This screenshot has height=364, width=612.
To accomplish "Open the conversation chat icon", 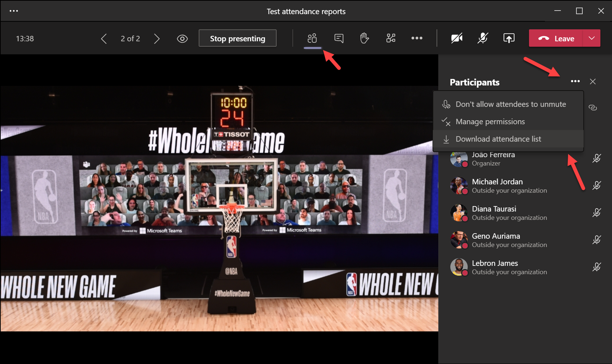I will click(339, 38).
